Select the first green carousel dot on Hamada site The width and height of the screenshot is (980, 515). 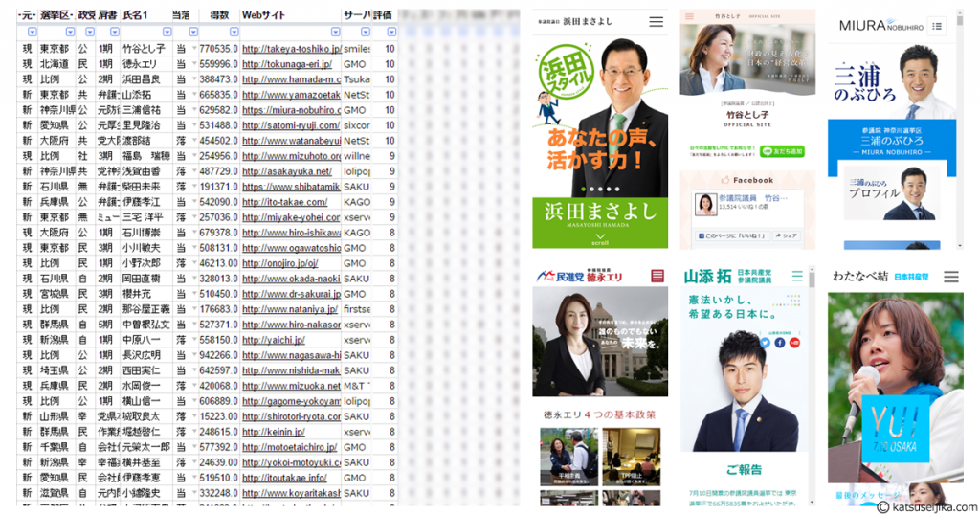[583, 189]
